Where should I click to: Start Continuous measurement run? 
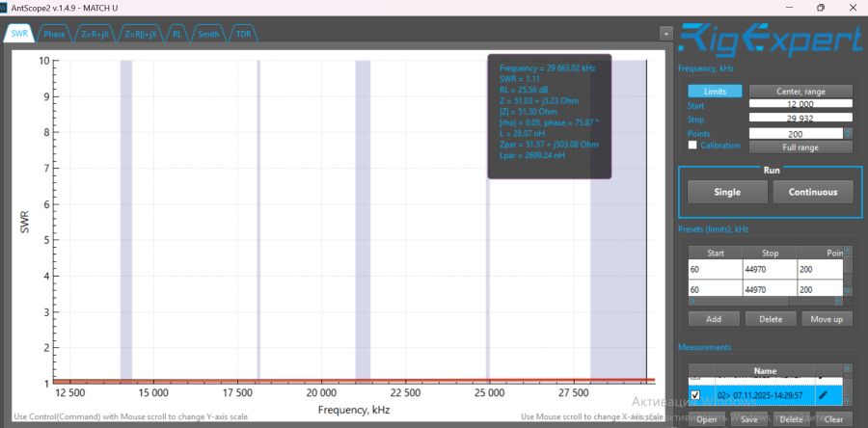coord(812,192)
